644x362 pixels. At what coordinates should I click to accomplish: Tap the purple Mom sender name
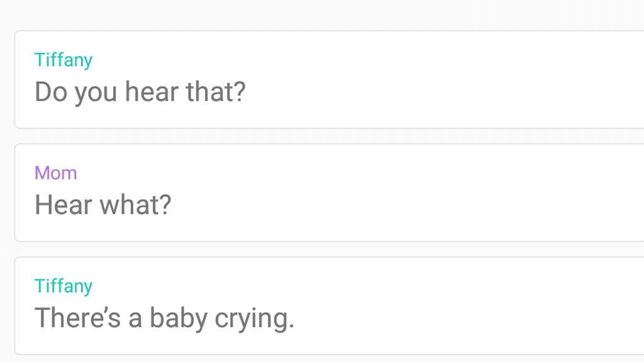coord(56,173)
